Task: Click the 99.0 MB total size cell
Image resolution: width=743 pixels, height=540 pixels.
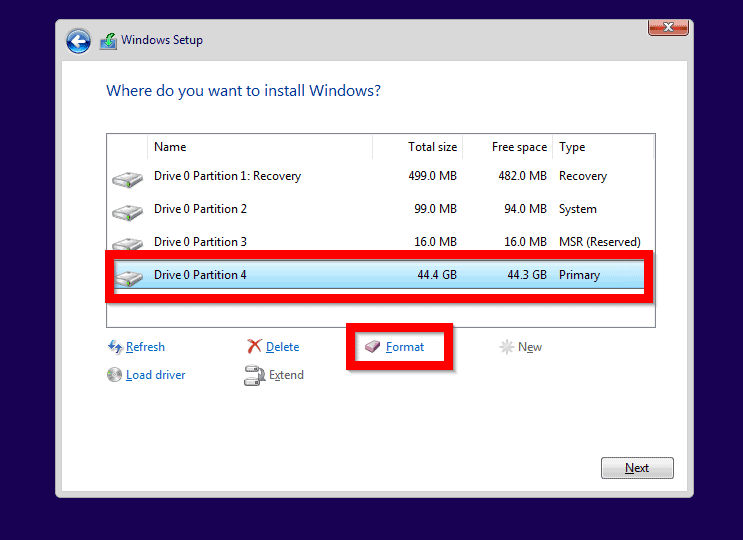Action: 435,209
